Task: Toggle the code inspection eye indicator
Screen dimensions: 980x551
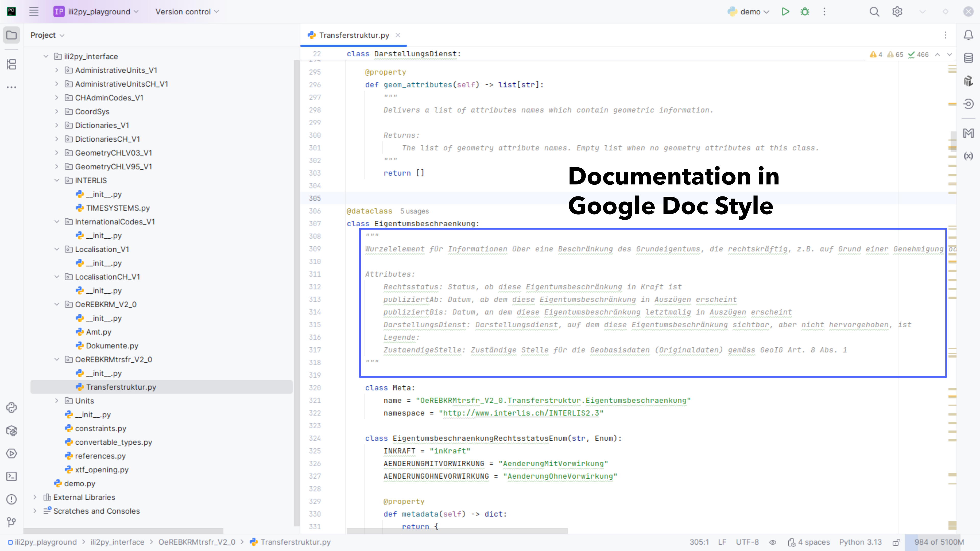Action: click(773, 542)
